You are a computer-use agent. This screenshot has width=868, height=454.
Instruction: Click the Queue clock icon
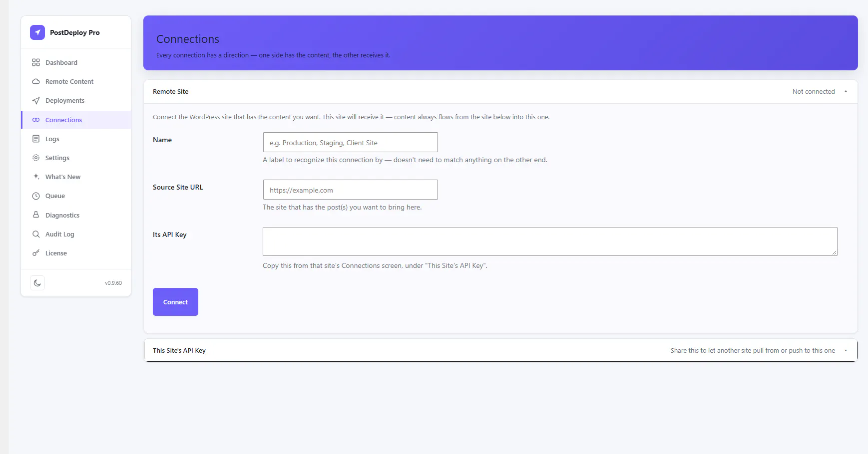pyautogui.click(x=36, y=196)
